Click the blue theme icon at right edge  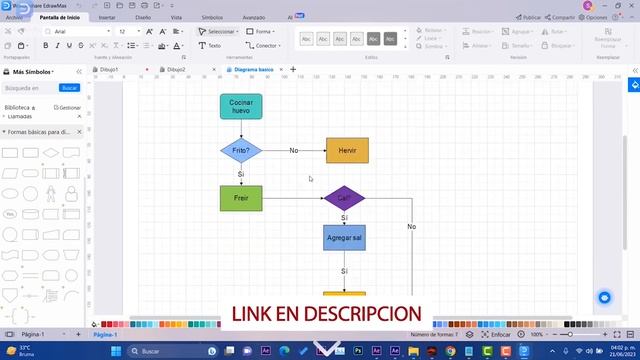click(634, 85)
